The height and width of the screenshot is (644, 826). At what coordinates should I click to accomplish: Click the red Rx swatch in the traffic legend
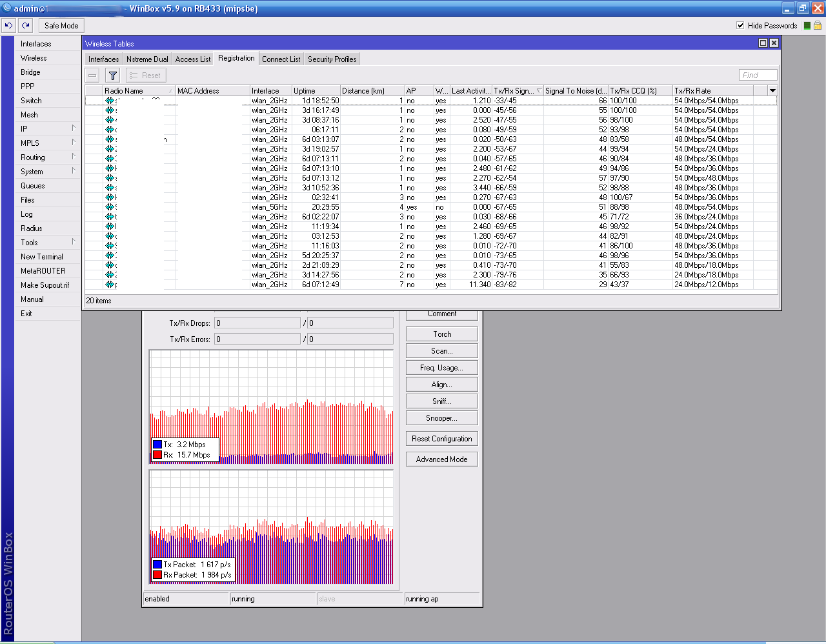coord(157,455)
